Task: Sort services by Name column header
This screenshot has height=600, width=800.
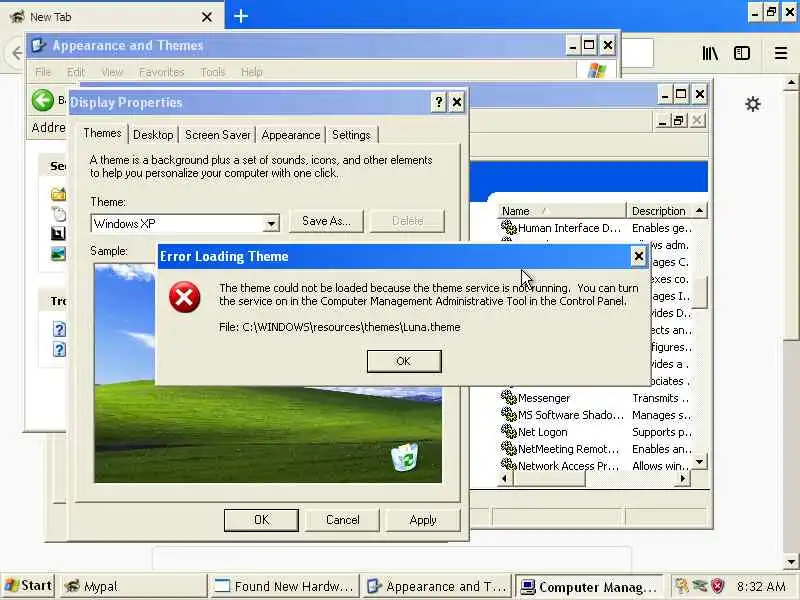Action: [562, 211]
